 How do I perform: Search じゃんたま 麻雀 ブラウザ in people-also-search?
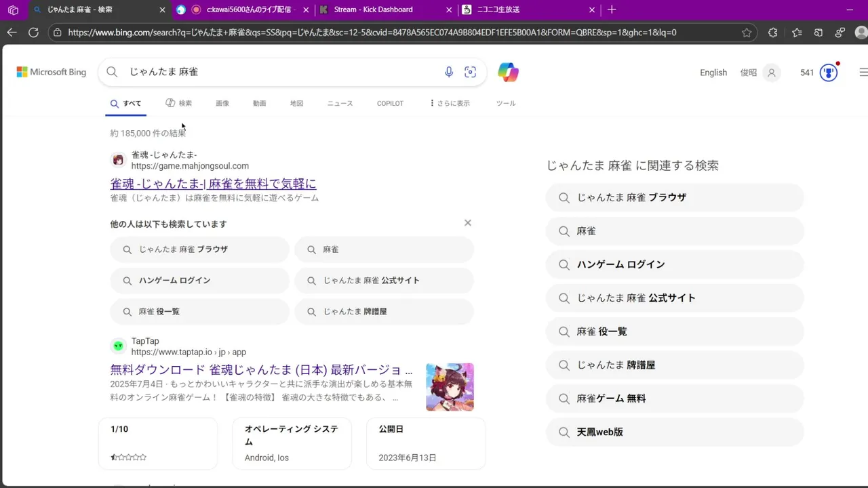coord(199,249)
